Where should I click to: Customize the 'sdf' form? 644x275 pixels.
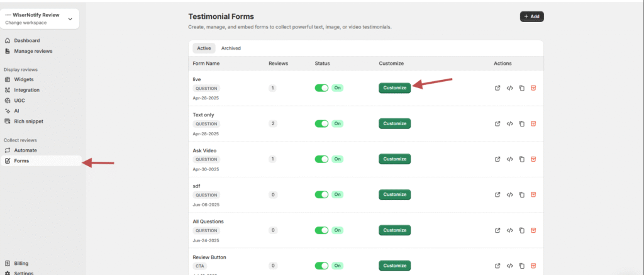click(394, 194)
